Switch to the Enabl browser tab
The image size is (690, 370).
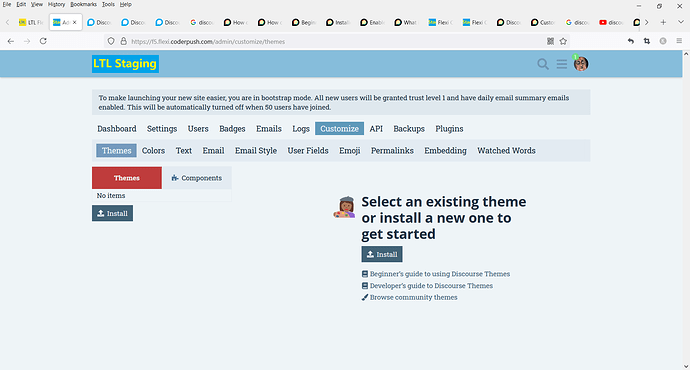tap(372, 22)
